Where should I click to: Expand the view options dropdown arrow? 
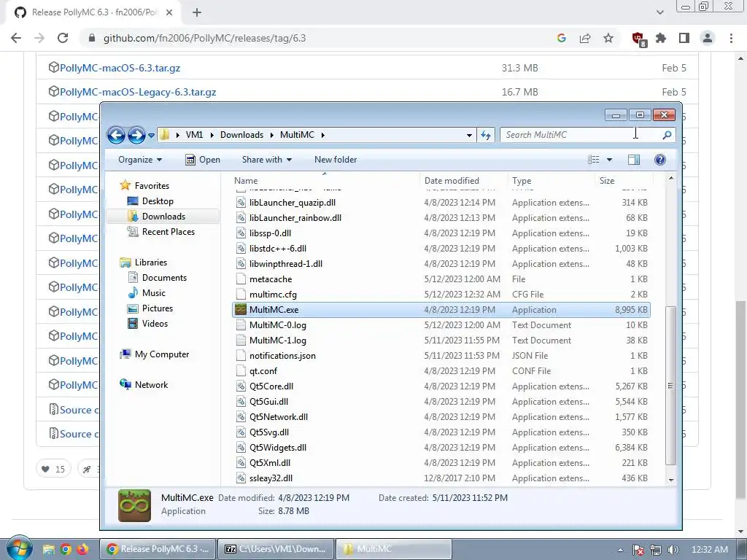[609, 160]
